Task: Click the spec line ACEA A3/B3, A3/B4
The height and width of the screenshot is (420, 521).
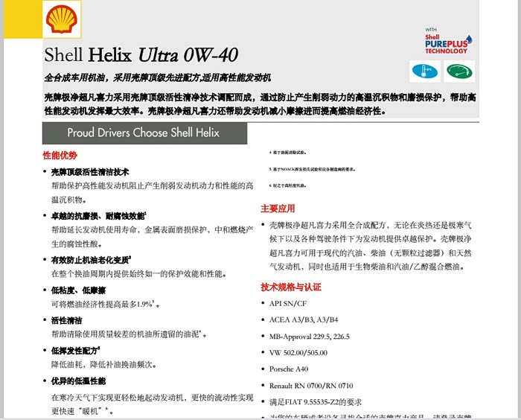Action: [304, 320]
